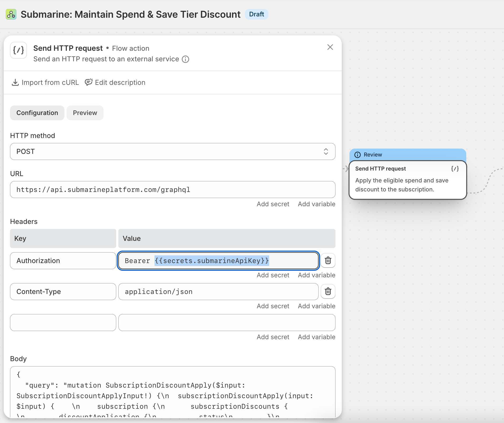Click Add variable under Authorization value
This screenshot has width=504, height=423.
pos(316,275)
